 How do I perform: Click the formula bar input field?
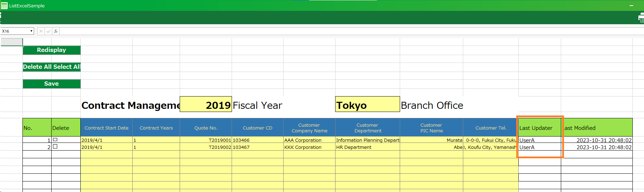(x=351, y=31)
